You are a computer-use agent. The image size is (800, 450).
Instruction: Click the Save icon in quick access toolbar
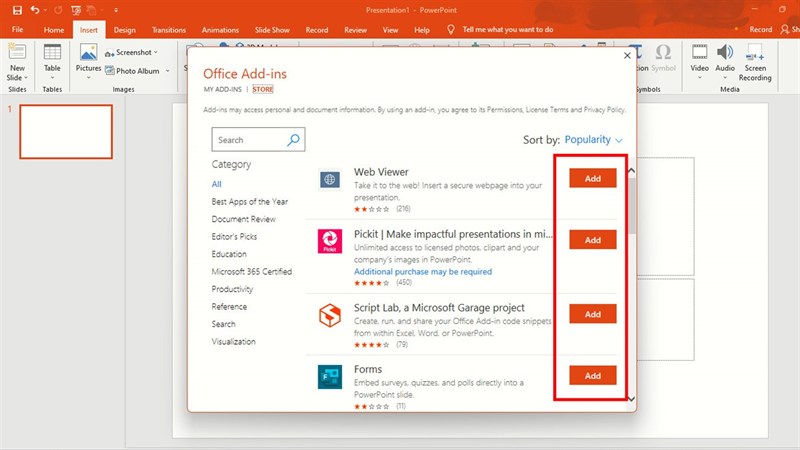click(17, 10)
